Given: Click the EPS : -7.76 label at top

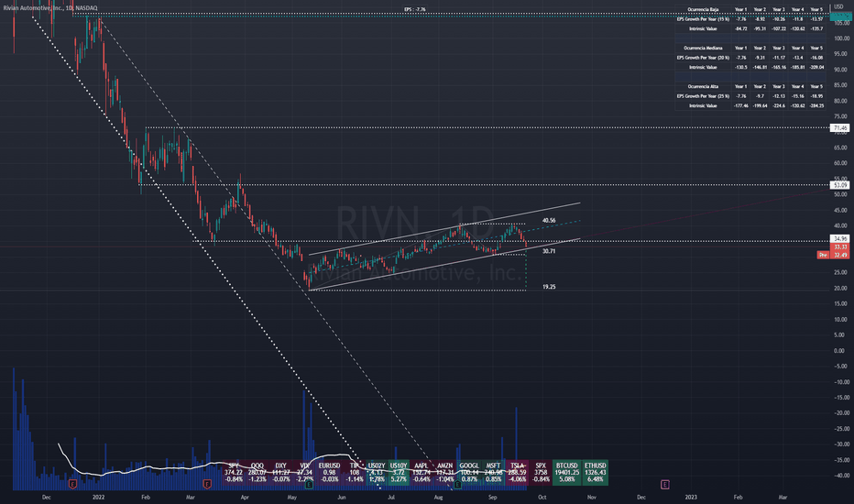Looking at the screenshot, I should pyautogui.click(x=415, y=9).
